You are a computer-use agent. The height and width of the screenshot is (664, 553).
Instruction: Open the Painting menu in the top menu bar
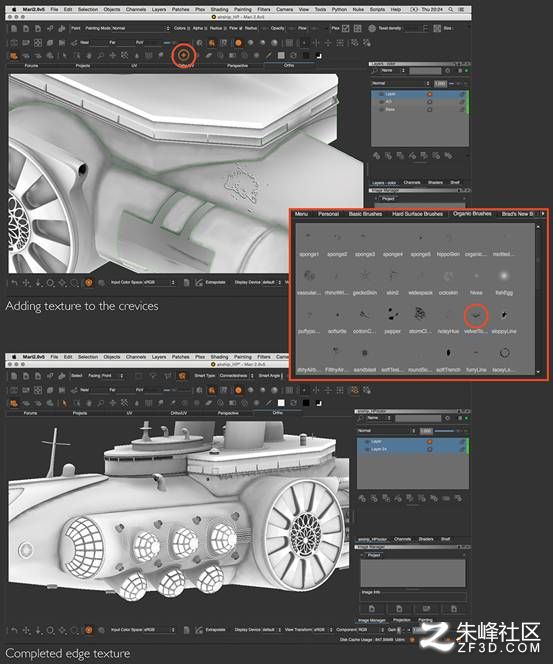pos(243,9)
